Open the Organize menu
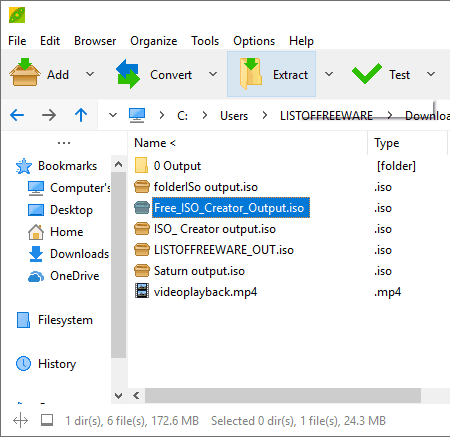The image size is (450, 437). pos(154,41)
